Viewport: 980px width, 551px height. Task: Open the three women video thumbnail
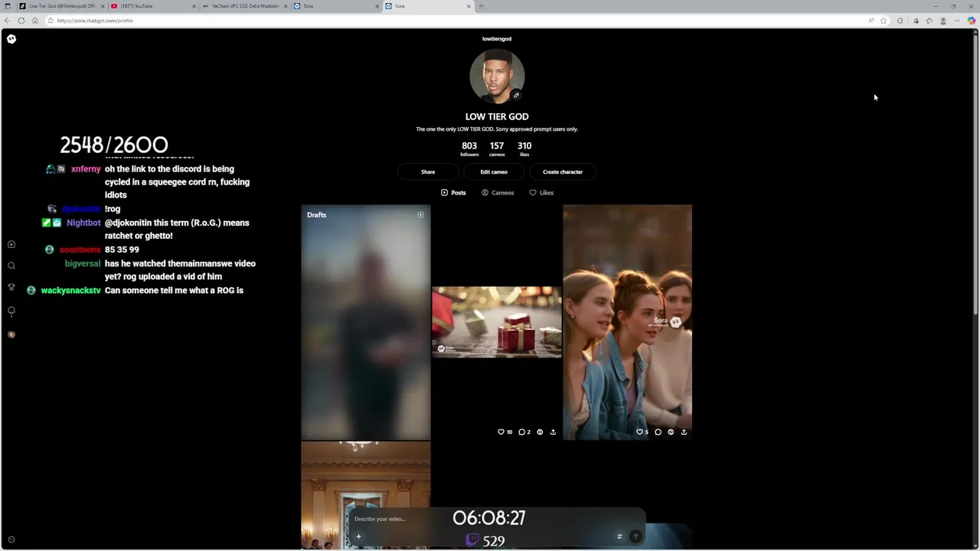point(627,322)
